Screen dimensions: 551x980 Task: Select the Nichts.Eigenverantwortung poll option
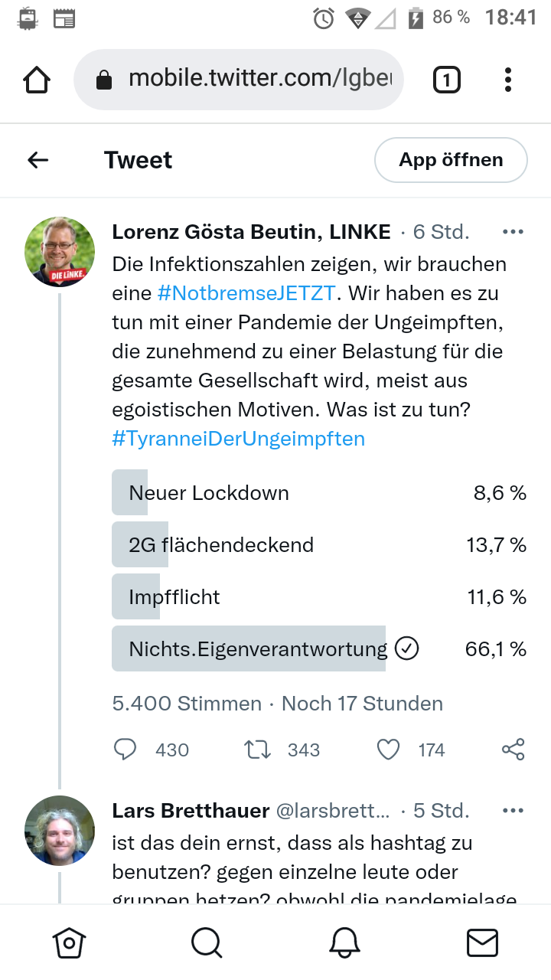(318, 649)
